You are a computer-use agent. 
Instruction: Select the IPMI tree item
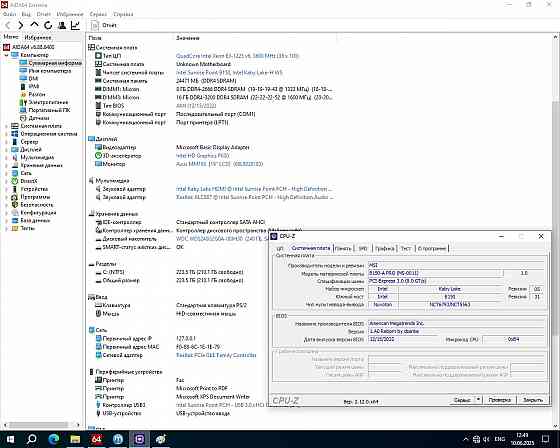click(x=29, y=86)
